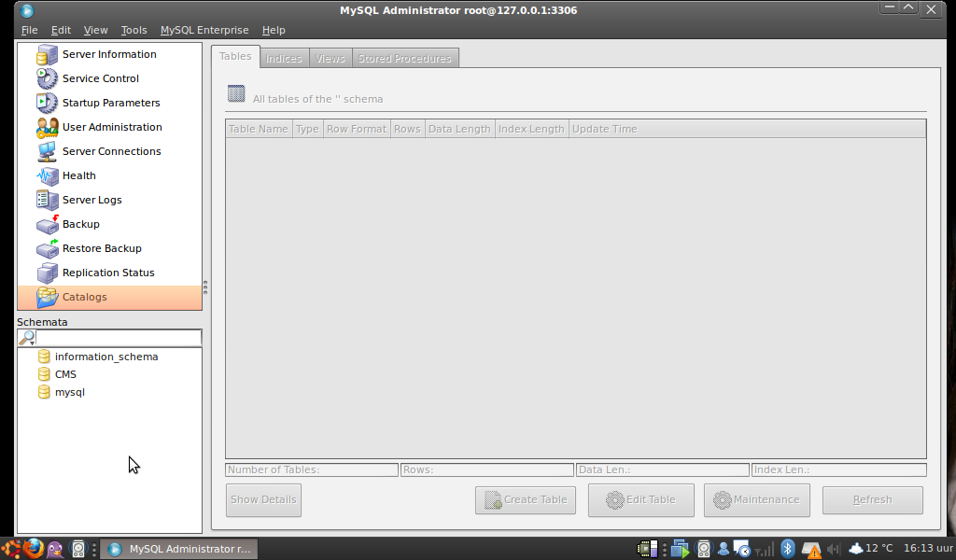Switch to the Indices tab

[x=284, y=59]
